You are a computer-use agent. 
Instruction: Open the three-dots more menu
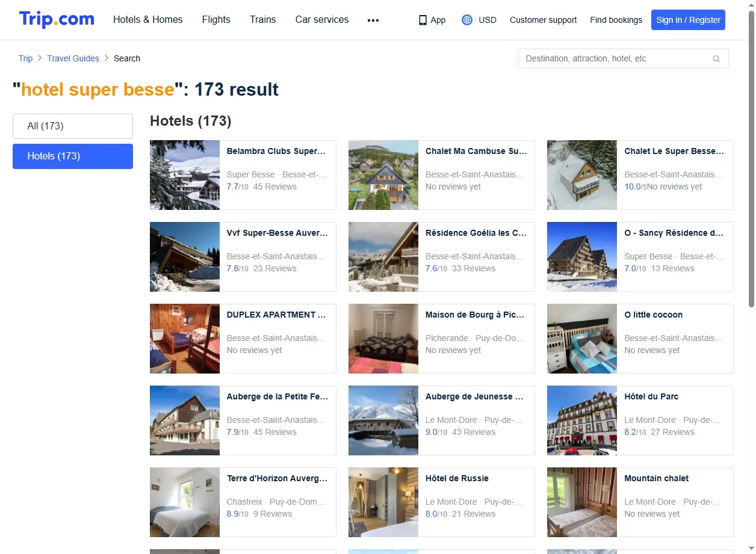coord(373,20)
